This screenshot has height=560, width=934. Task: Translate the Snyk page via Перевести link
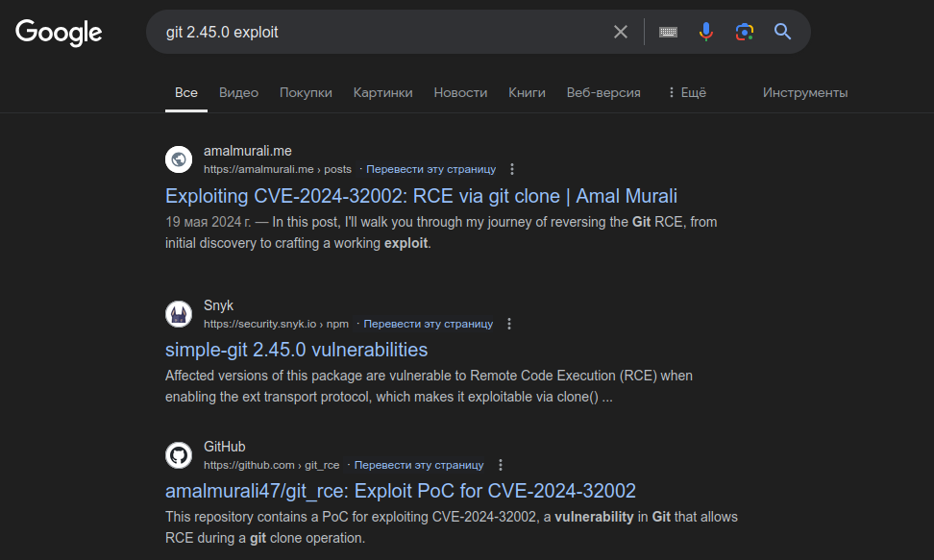coord(429,324)
